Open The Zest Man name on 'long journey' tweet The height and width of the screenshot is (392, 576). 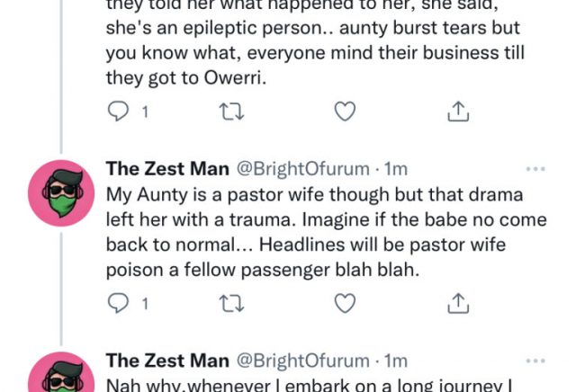(x=166, y=361)
